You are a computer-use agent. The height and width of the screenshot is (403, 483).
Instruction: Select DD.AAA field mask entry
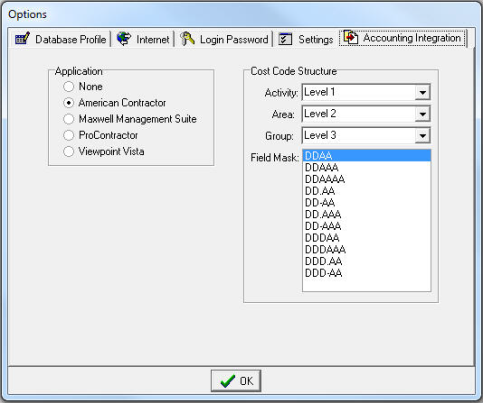366,214
